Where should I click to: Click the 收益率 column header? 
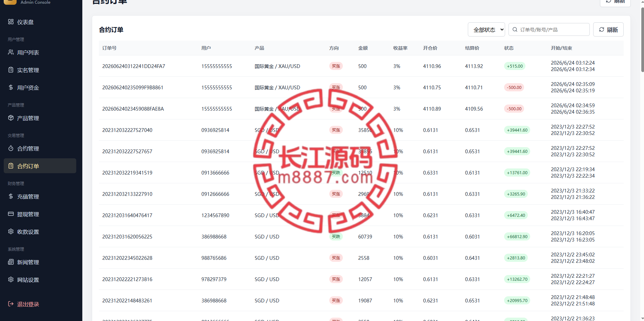tap(400, 48)
